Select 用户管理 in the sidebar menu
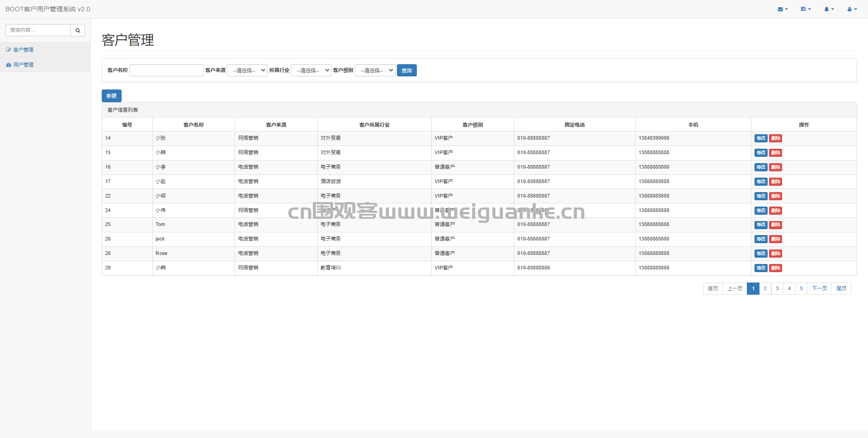 [x=24, y=64]
